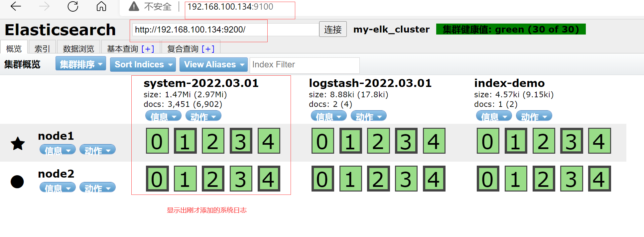Click the Elasticsearch URL connection field

pyautogui.click(x=225, y=30)
